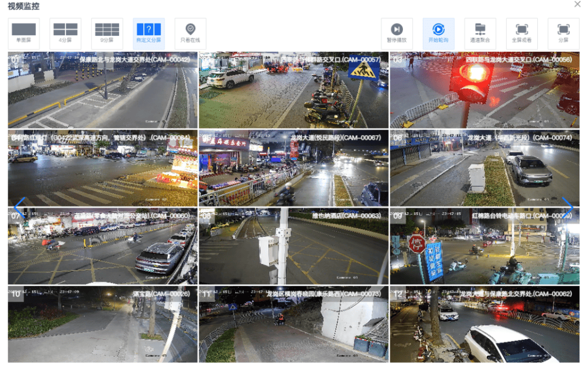Go to next camera page with right arrow
The height and width of the screenshot is (373, 588).
coord(567,207)
